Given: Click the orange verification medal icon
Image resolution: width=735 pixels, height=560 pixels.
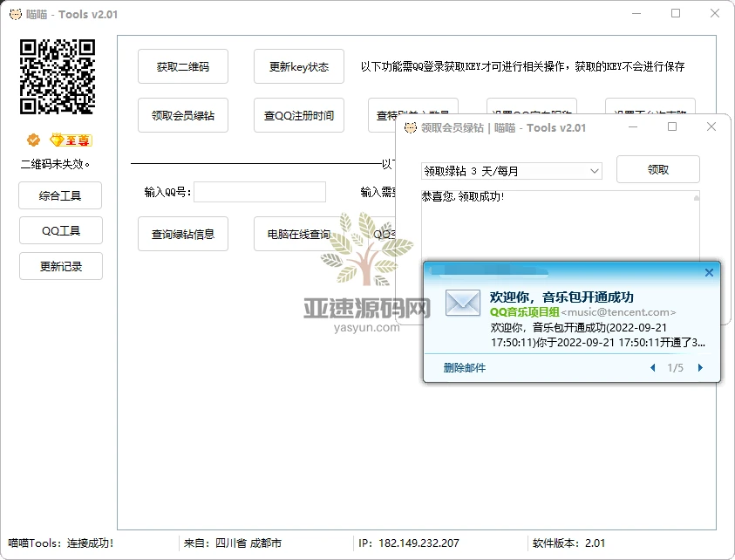Looking at the screenshot, I should click(32, 139).
